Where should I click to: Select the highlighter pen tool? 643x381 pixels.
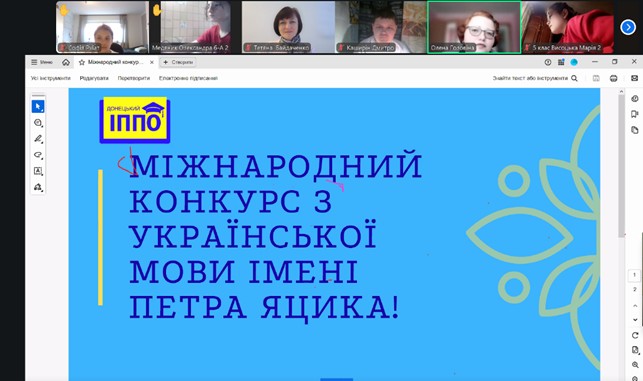tap(38, 139)
